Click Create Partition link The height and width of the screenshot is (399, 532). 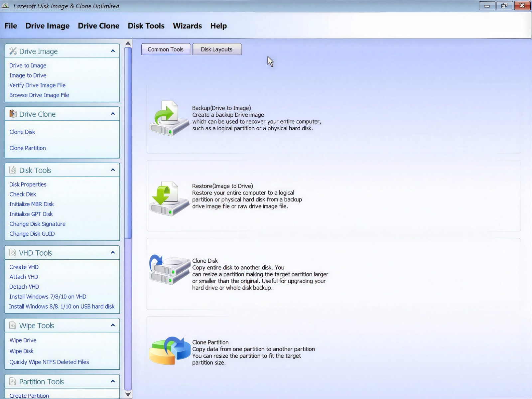click(x=29, y=396)
